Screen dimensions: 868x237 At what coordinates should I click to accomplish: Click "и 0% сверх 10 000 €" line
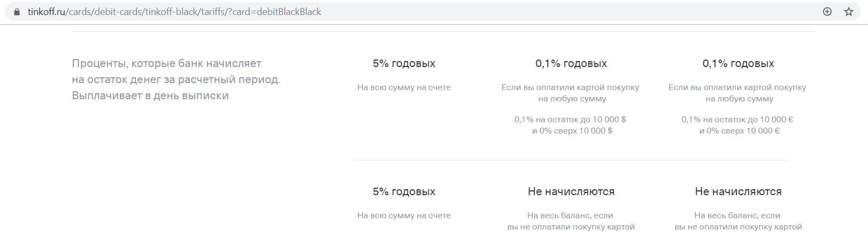pyautogui.click(x=739, y=131)
